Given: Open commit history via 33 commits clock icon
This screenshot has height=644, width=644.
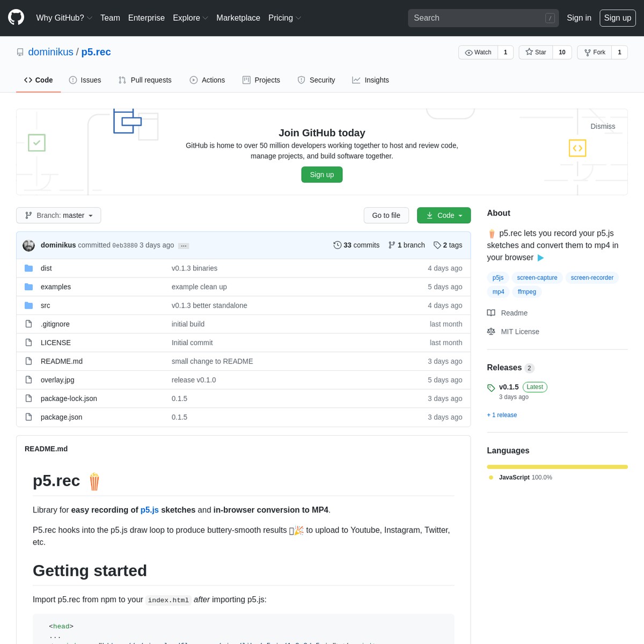Looking at the screenshot, I should pos(337,245).
